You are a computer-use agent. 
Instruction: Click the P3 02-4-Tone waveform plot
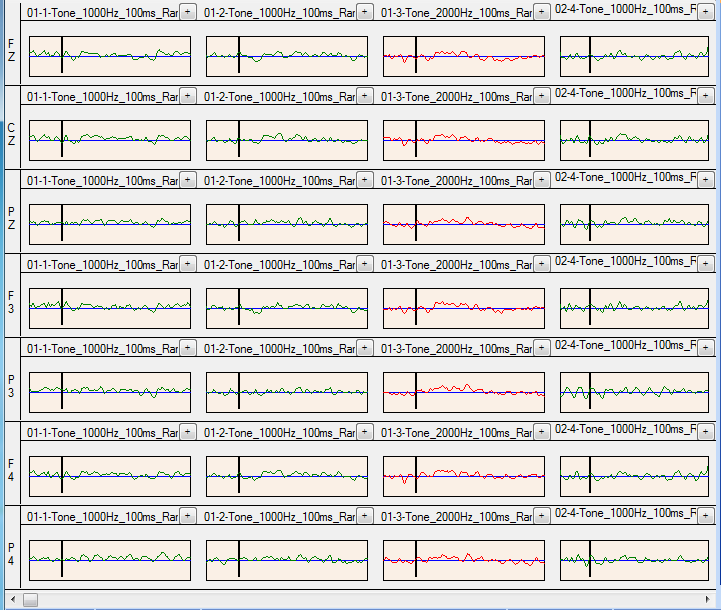635,393
